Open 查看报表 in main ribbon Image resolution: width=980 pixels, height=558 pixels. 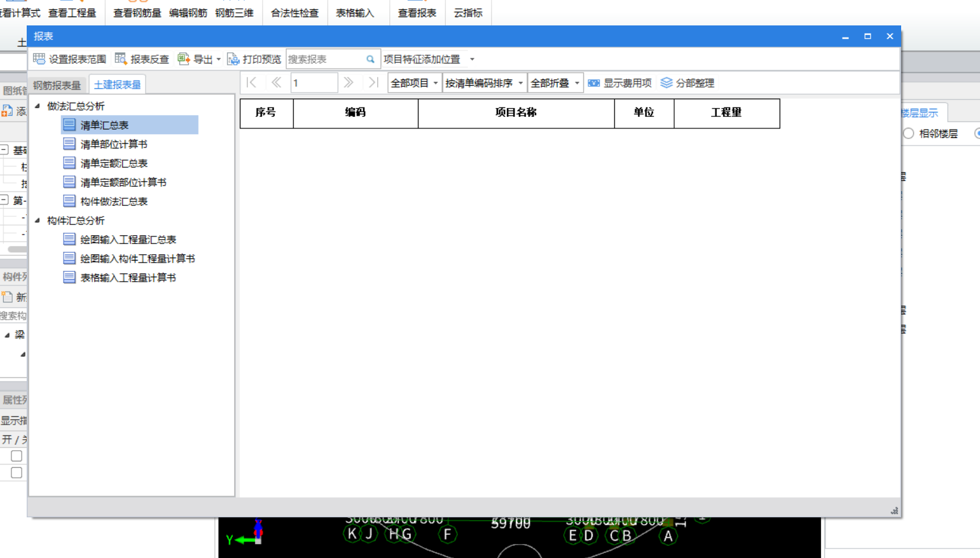[x=417, y=13]
